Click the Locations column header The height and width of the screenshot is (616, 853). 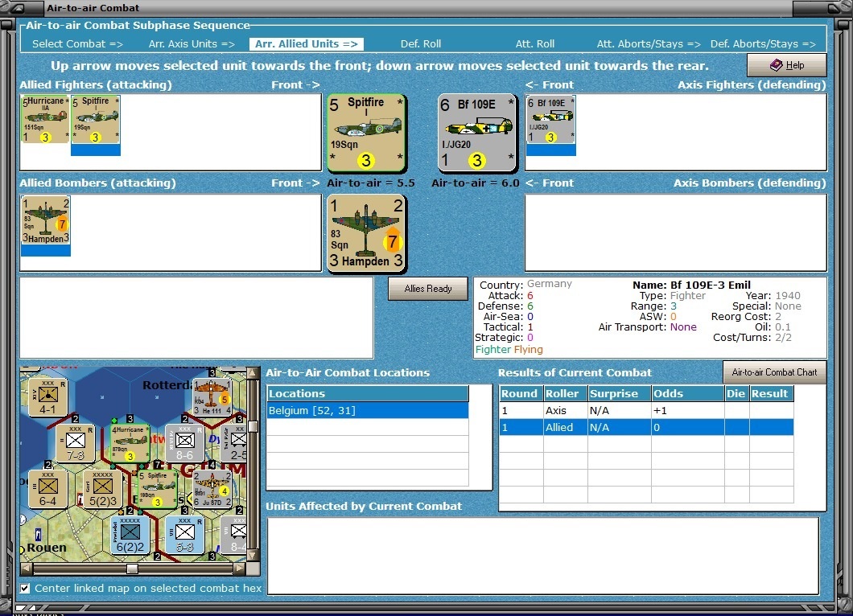click(x=367, y=393)
